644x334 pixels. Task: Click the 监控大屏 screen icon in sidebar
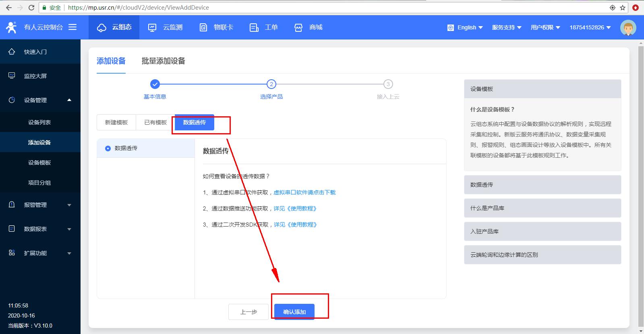(x=12, y=76)
